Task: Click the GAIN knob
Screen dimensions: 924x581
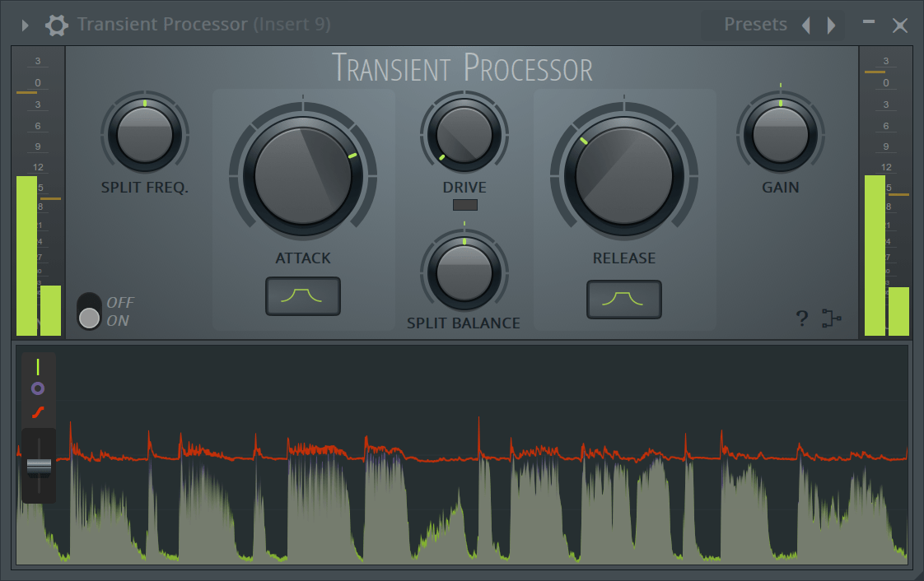Action: (x=780, y=133)
